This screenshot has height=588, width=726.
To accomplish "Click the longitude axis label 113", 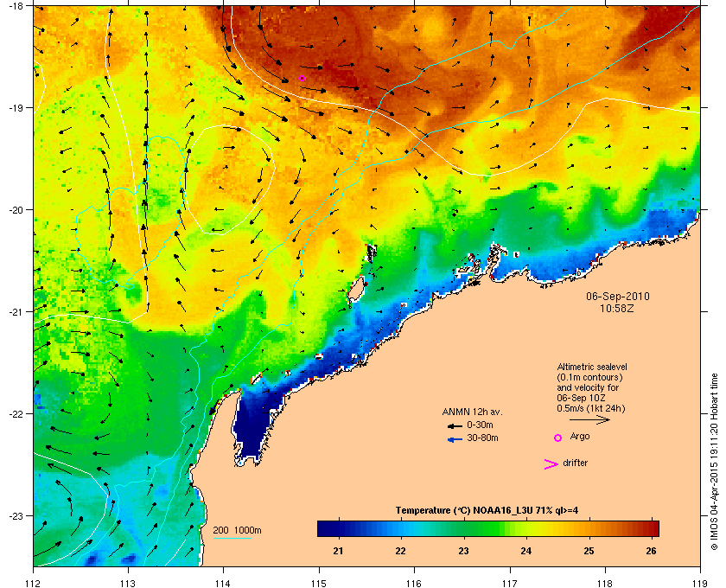I will click(x=128, y=584).
